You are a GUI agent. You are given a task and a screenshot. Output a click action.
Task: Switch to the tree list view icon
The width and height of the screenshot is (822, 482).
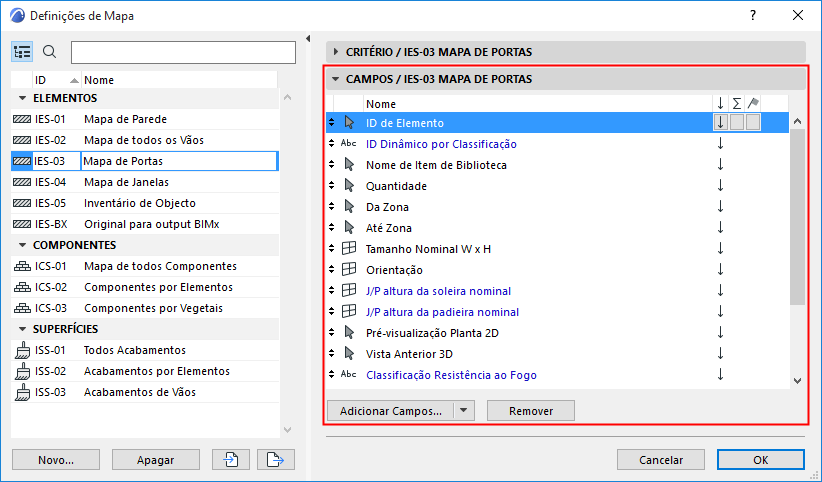tap(23, 52)
